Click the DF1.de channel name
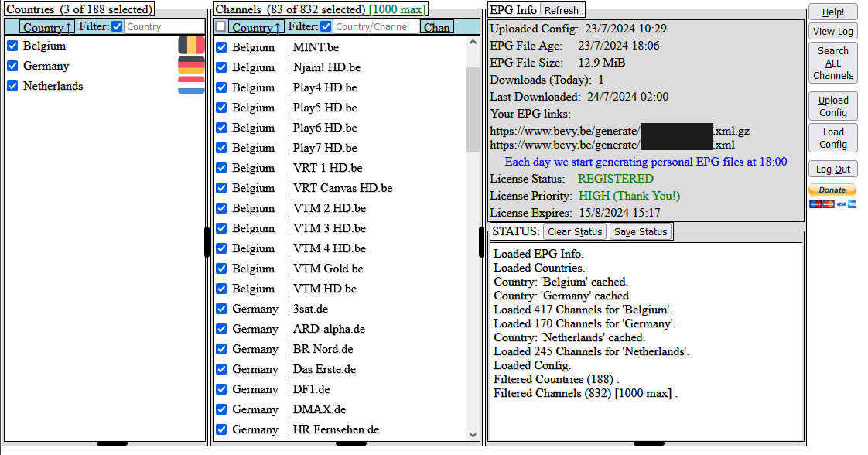 [311, 389]
